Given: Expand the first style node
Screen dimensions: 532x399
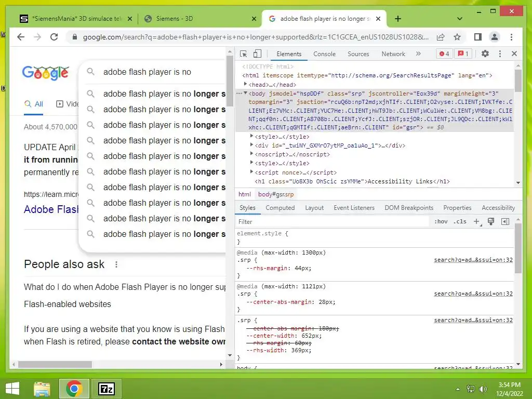Looking at the screenshot, I should click(x=251, y=136).
